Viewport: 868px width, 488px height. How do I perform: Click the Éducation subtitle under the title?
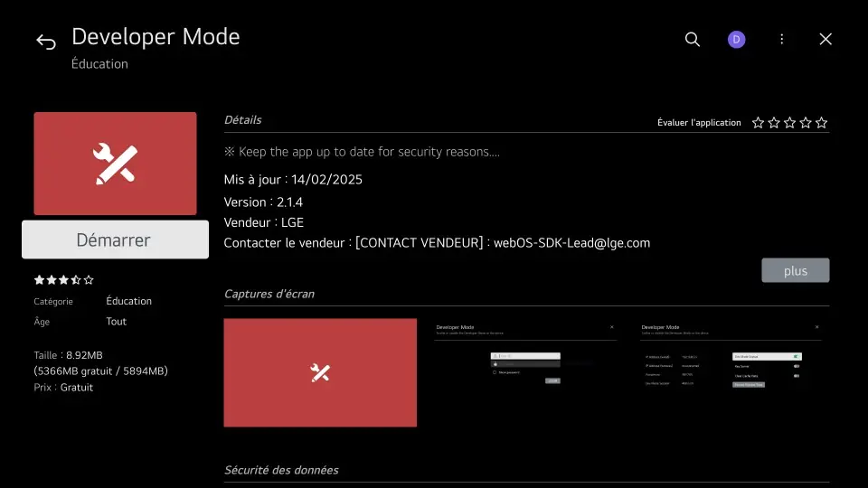click(x=99, y=63)
